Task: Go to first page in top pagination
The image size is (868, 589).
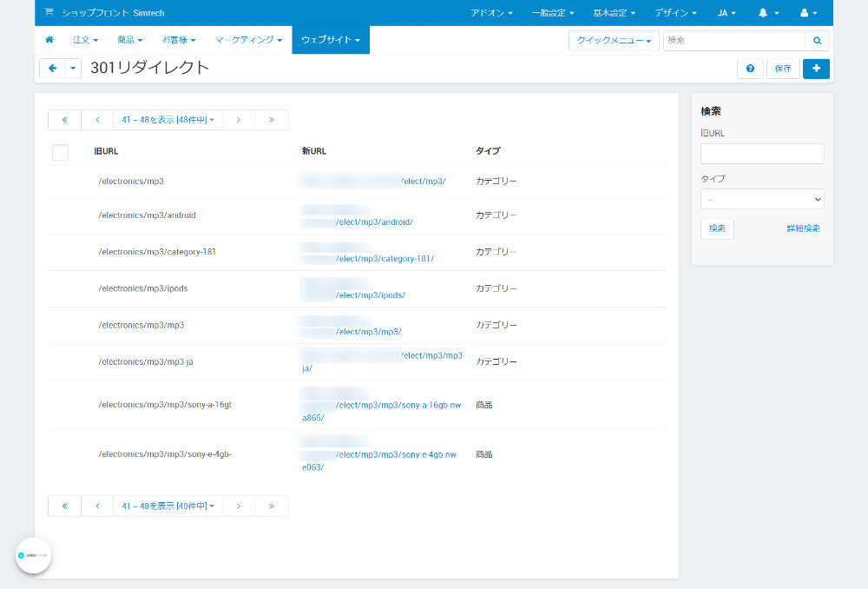Action: pyautogui.click(x=65, y=120)
